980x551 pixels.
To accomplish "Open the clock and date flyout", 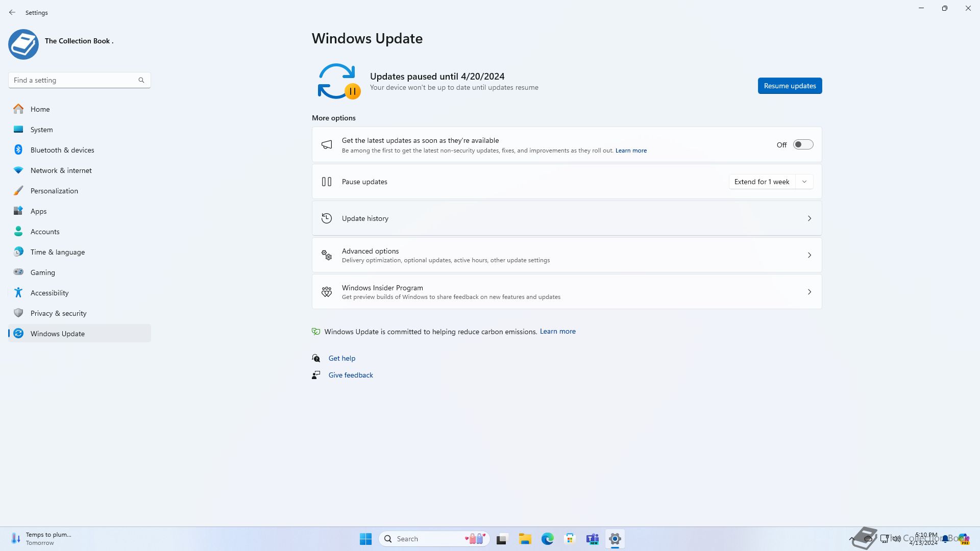I will [x=924, y=539].
